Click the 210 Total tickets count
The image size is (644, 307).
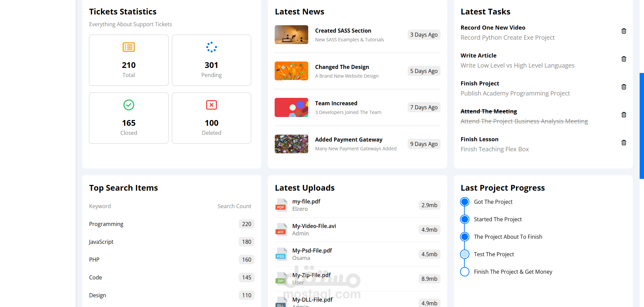tap(129, 65)
